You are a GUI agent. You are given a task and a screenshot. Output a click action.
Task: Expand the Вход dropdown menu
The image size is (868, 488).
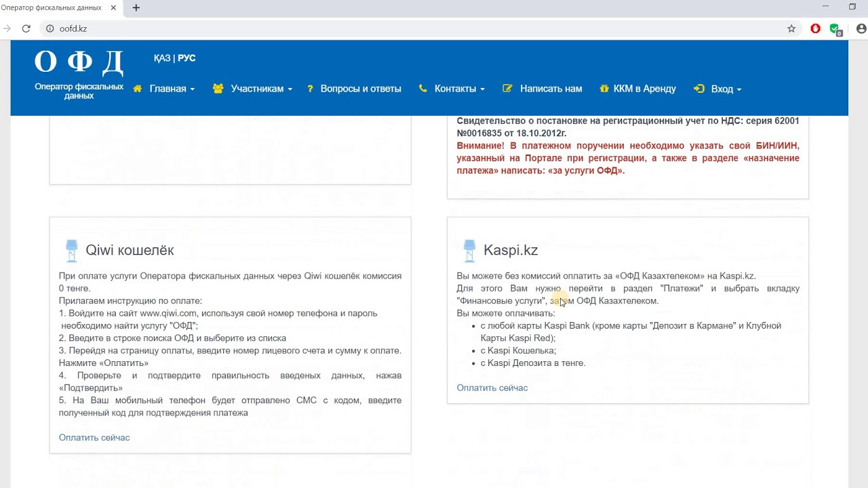pyautogui.click(x=726, y=89)
